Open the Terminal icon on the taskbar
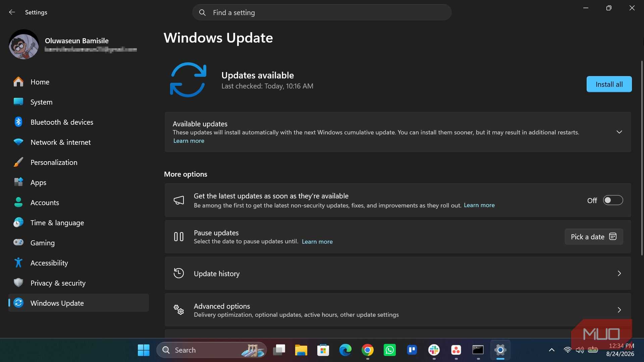 click(478, 350)
